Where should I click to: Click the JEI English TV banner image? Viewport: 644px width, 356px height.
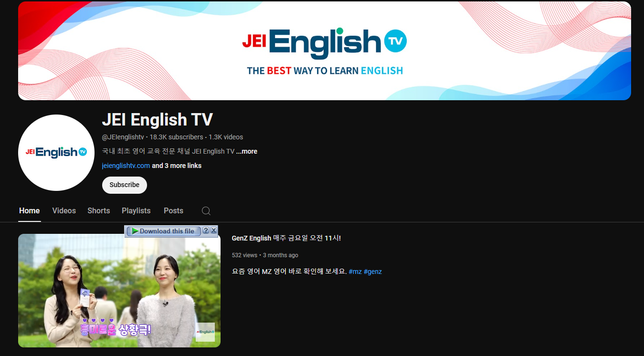tap(325, 51)
